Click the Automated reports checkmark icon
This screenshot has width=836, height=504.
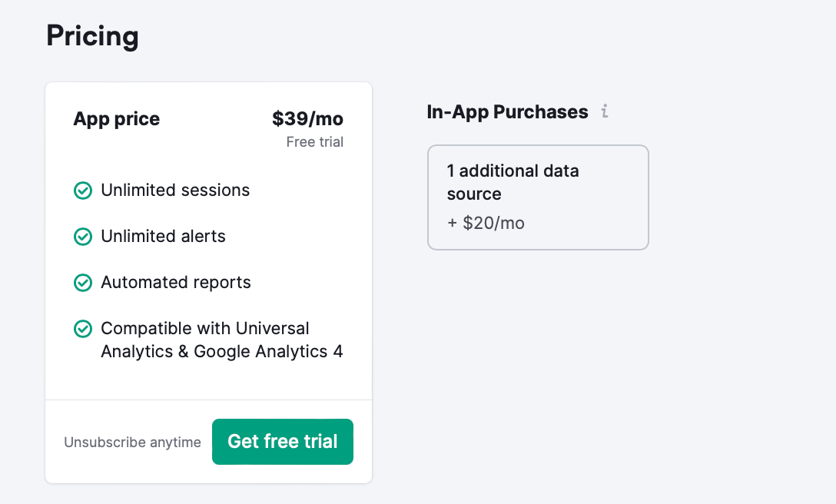[x=83, y=283]
